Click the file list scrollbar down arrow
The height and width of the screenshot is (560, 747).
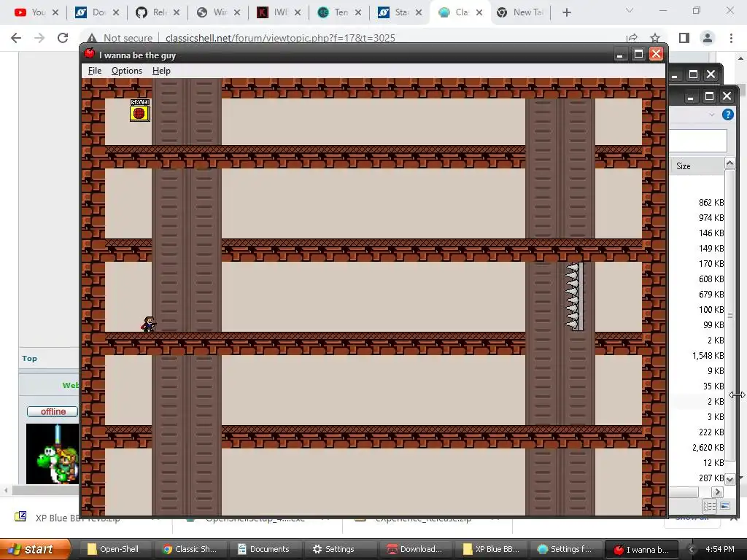click(729, 479)
